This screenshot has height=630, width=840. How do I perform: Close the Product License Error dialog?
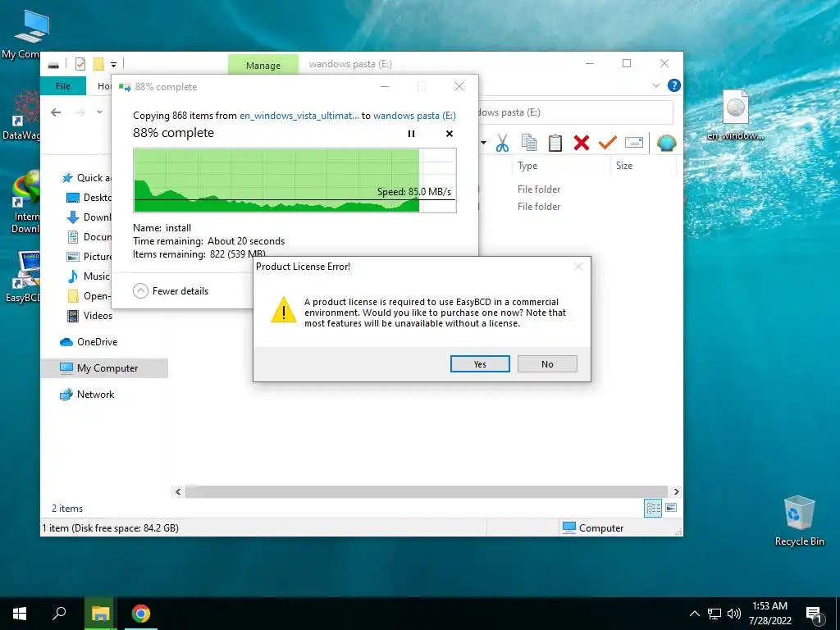pyautogui.click(x=577, y=267)
